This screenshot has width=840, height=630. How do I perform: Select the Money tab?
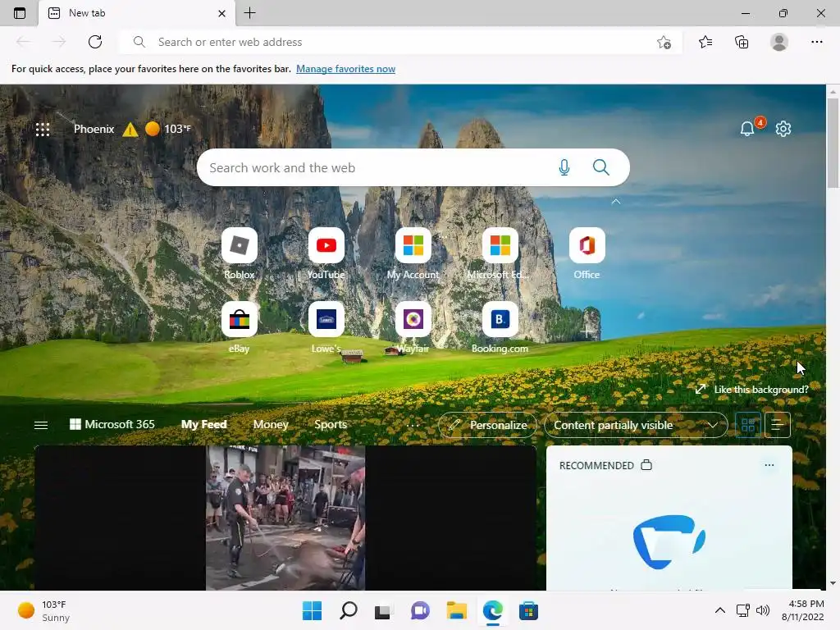pos(271,424)
